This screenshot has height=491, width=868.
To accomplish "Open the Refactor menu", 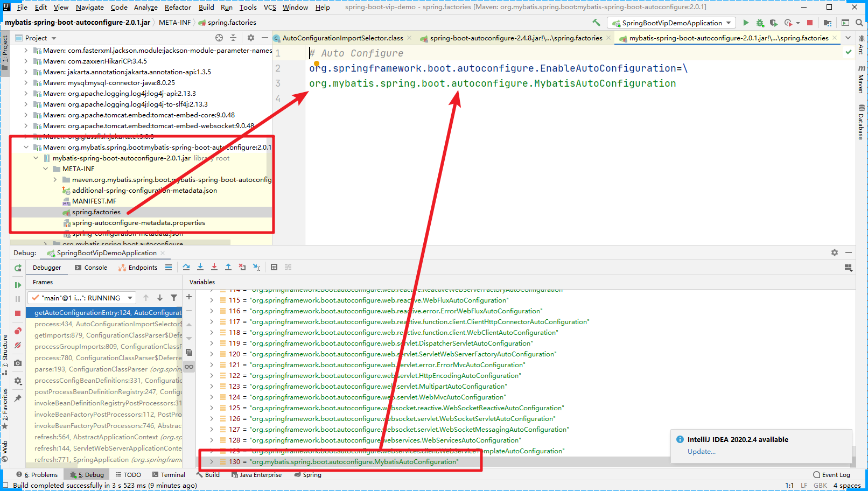I will tap(178, 8).
